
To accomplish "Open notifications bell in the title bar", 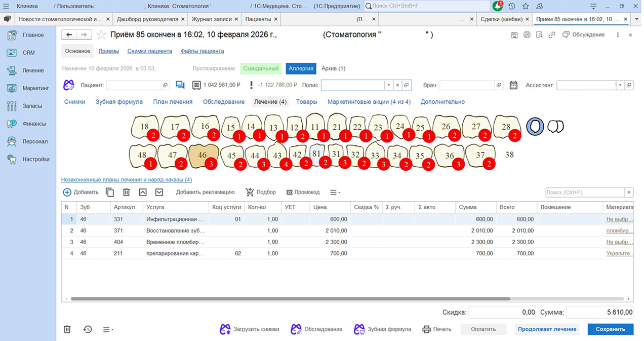I will [498, 6].
